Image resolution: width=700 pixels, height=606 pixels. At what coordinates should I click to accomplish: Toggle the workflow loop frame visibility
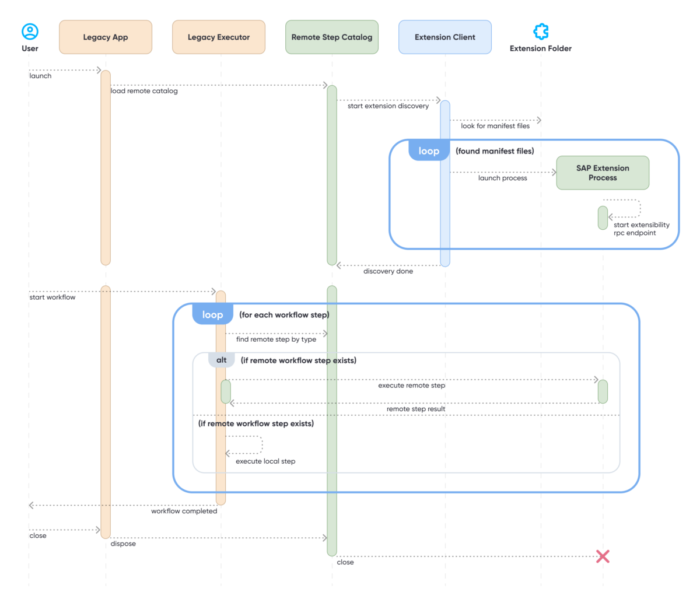212,314
